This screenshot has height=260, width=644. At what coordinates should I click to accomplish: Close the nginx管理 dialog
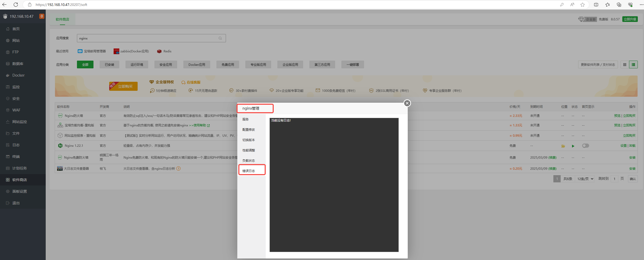[x=407, y=103]
